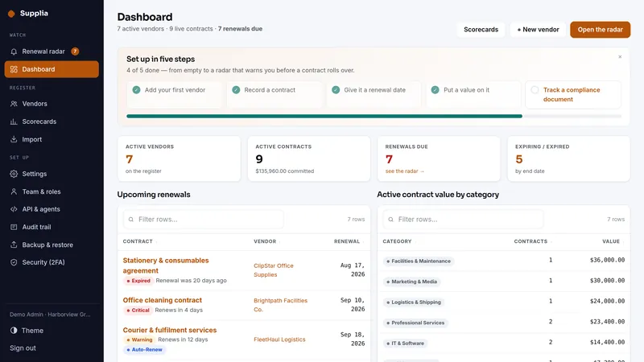Sort by the CATEGORY column header
The width and height of the screenshot is (644, 362).
point(398,242)
